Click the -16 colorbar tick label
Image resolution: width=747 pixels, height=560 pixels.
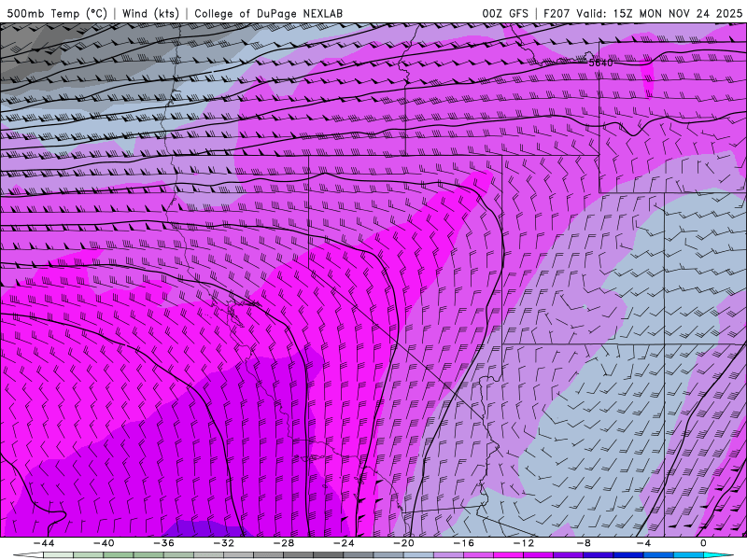click(x=463, y=543)
